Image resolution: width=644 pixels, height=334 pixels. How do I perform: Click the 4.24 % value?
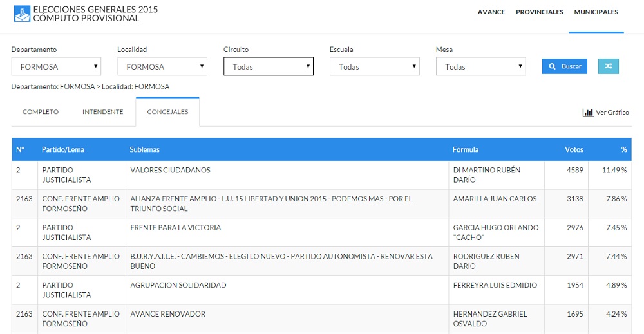616,313
